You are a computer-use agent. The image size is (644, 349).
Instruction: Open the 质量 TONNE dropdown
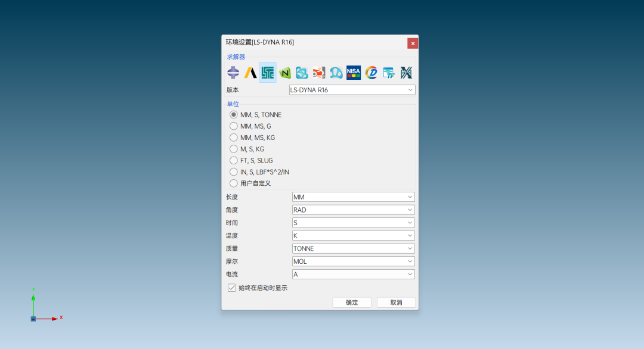[x=353, y=248]
